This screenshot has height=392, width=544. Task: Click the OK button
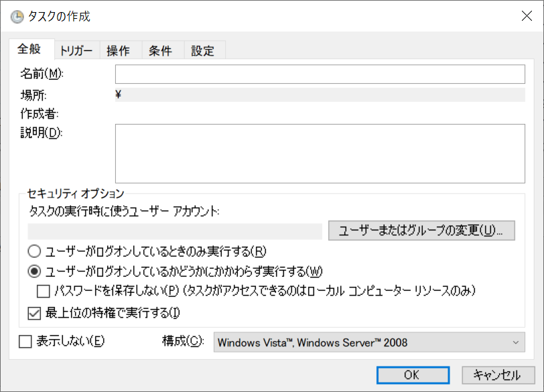[x=413, y=375]
